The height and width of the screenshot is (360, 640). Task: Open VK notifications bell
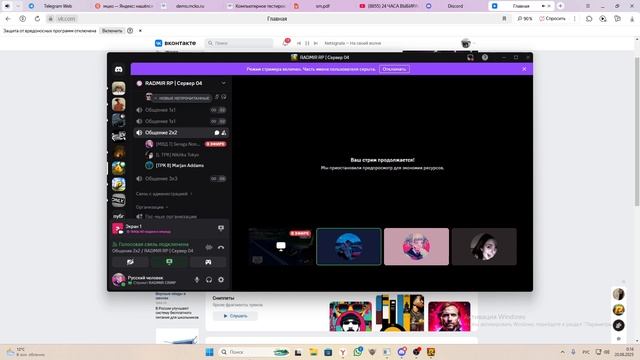point(285,43)
